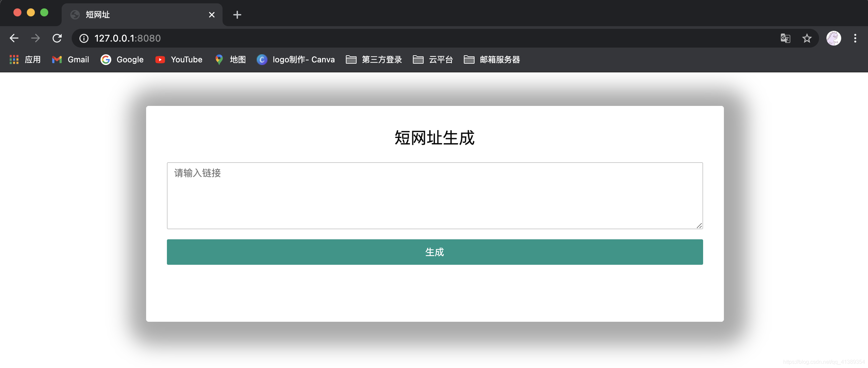868x368 pixels.
Task: Open the 应用 apps shortcut
Action: click(25, 60)
